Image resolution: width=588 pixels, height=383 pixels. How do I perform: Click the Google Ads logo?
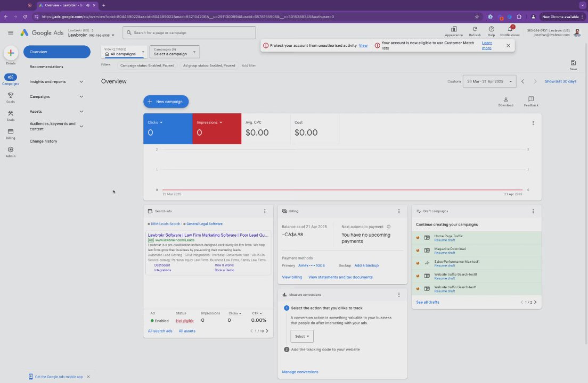(x=42, y=33)
